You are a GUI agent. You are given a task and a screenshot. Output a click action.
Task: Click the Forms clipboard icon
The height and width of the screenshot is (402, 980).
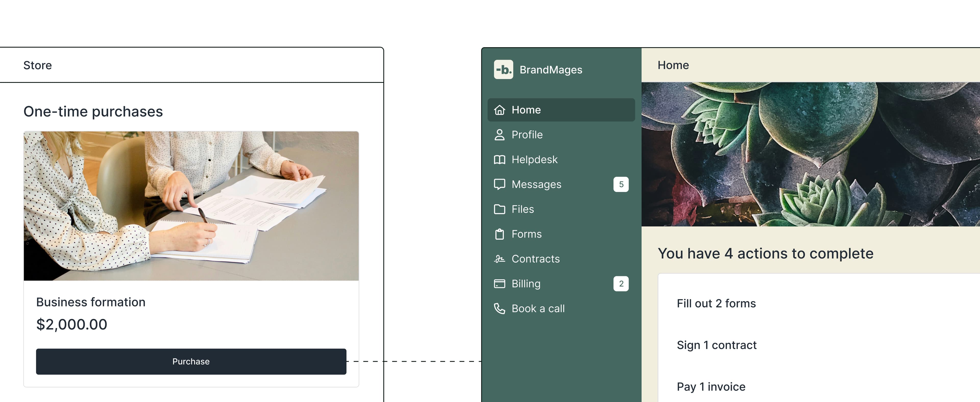pyautogui.click(x=499, y=234)
